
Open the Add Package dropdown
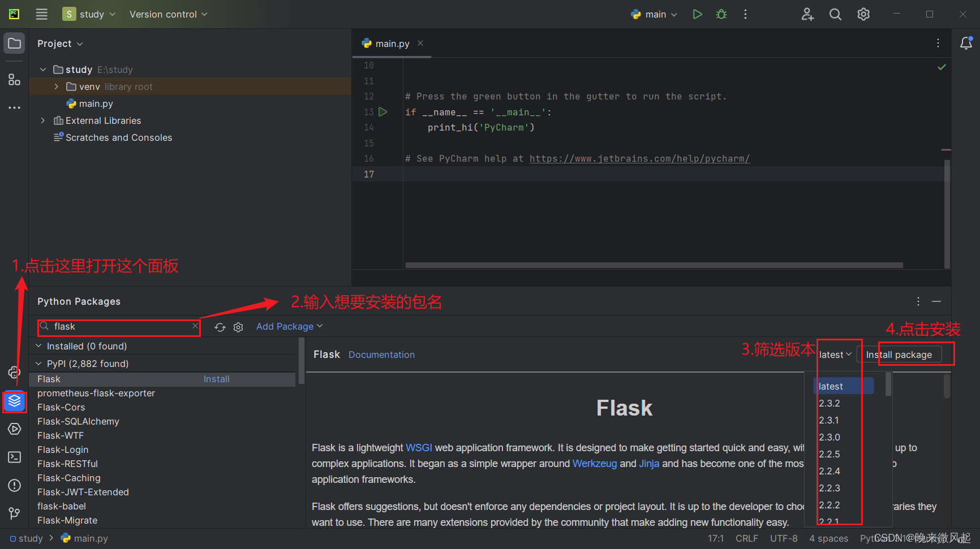coord(289,326)
